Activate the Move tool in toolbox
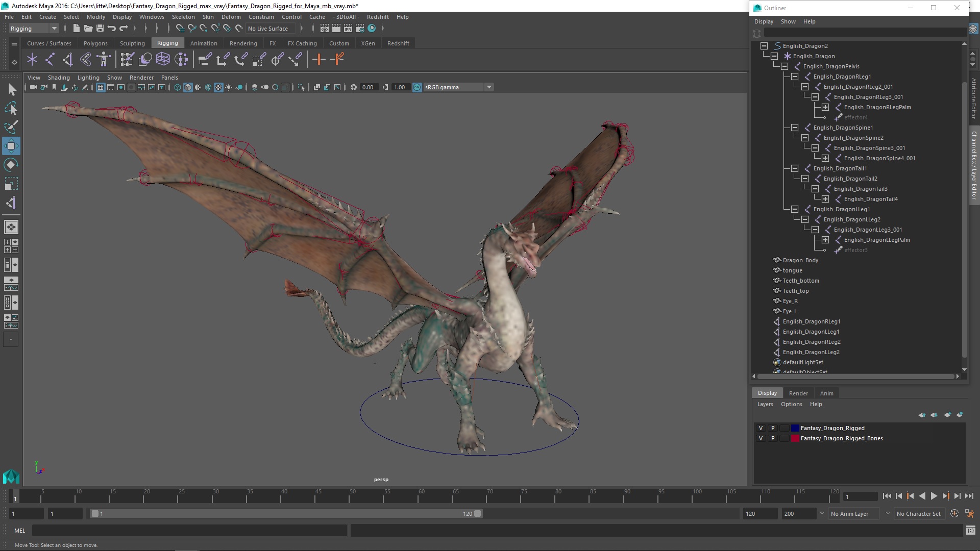 11,146
